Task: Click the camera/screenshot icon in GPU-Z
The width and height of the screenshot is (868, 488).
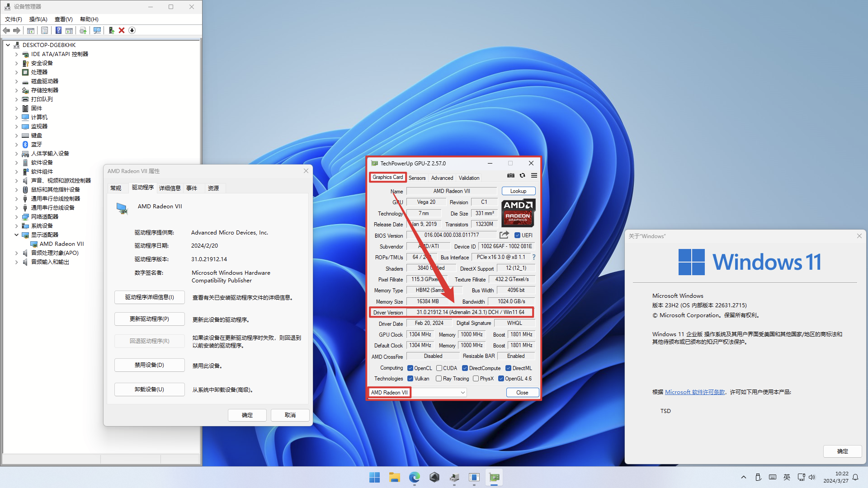Action: [x=510, y=175]
